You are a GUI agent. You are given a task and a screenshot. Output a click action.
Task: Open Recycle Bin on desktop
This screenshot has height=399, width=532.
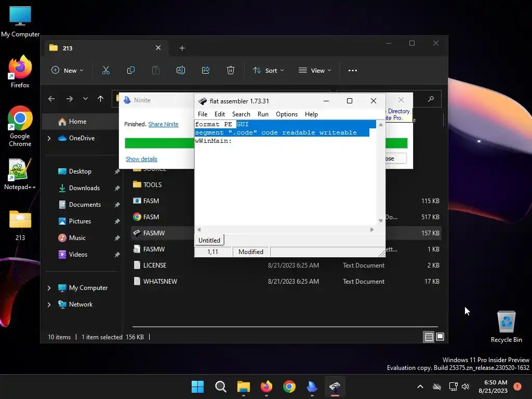(506, 327)
